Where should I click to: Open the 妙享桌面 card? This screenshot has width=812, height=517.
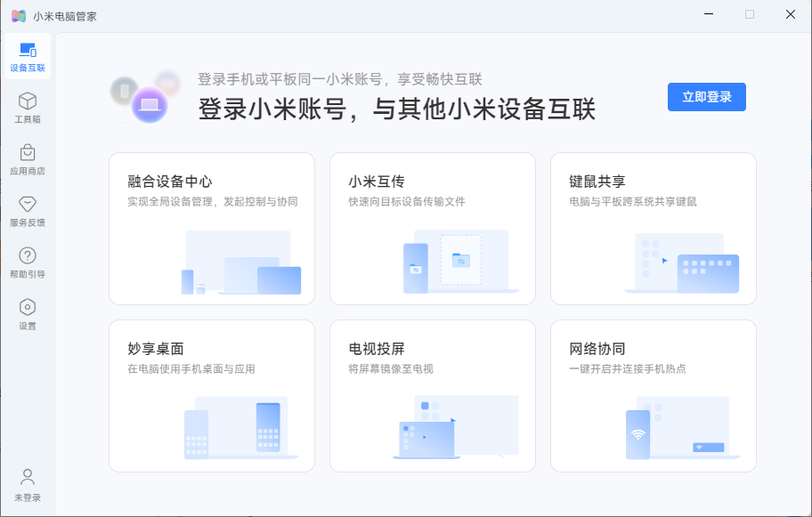[x=212, y=396]
